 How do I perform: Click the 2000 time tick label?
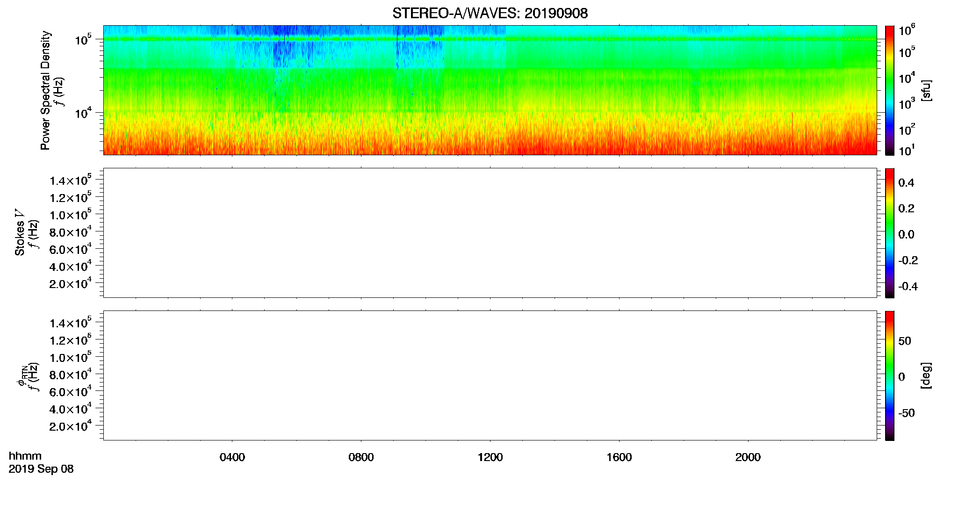tap(748, 457)
